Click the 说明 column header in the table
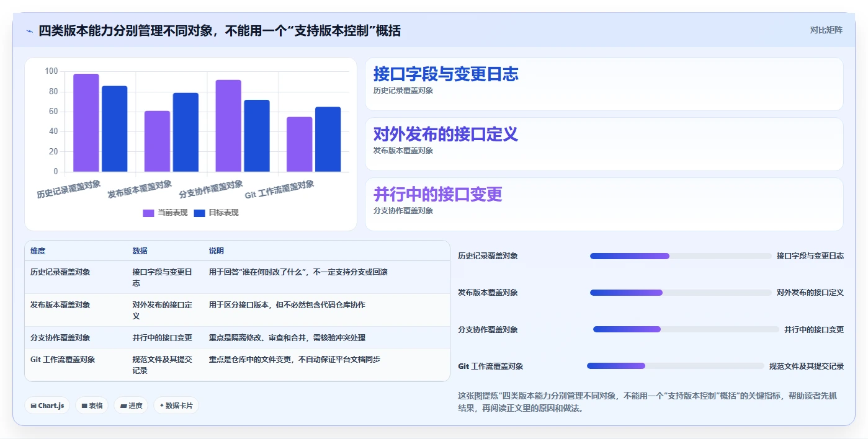Image resolution: width=868 pixels, height=439 pixels. 217,251
